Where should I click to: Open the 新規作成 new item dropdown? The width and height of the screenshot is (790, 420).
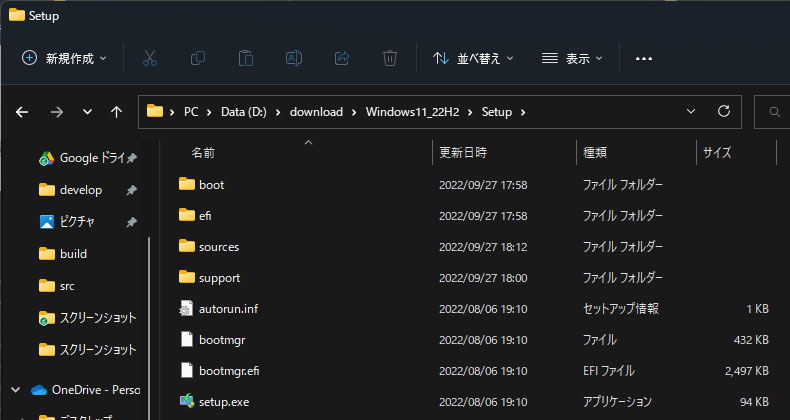(64, 58)
